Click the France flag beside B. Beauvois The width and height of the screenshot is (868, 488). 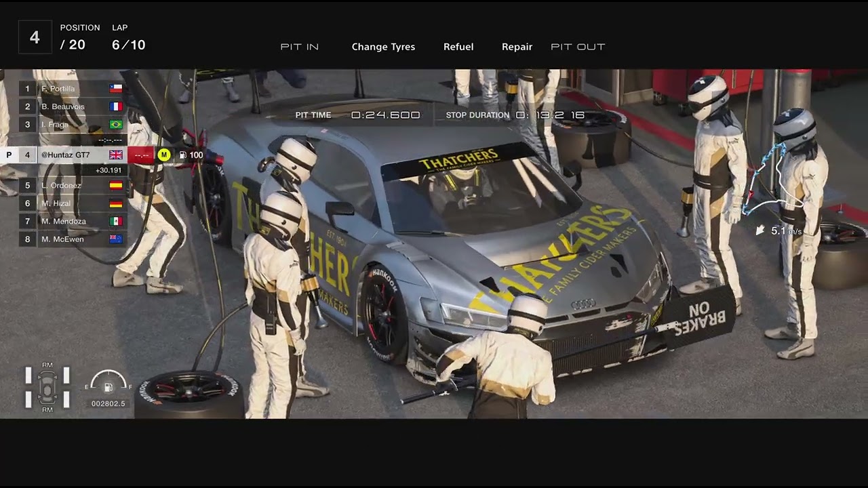click(116, 106)
